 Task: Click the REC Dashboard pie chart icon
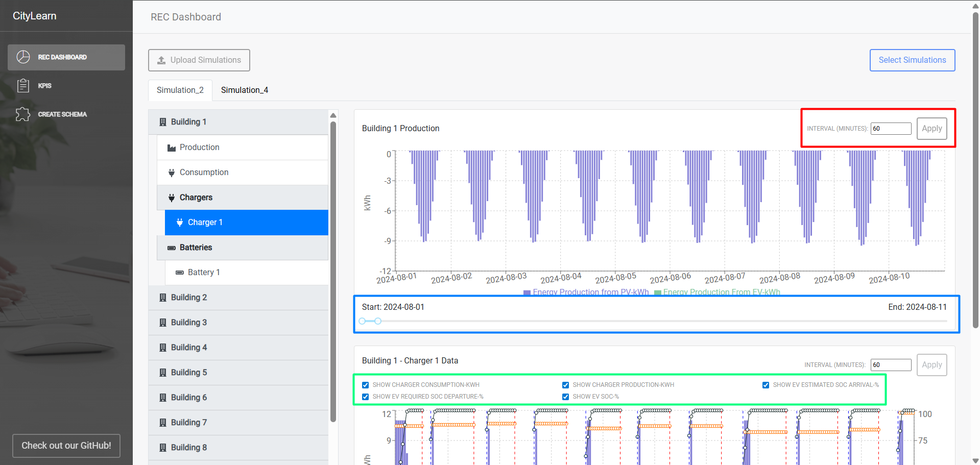(23, 57)
